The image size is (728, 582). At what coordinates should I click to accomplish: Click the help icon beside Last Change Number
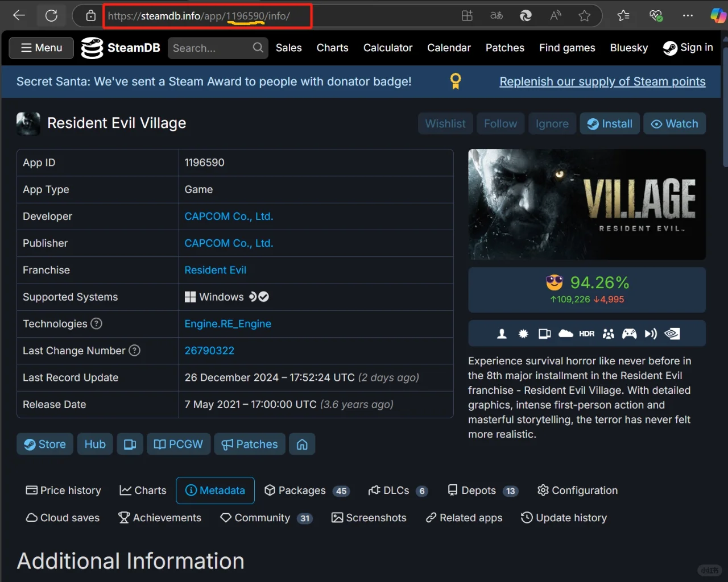click(x=135, y=350)
